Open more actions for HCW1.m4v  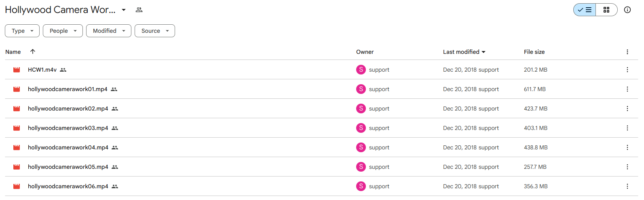point(627,70)
